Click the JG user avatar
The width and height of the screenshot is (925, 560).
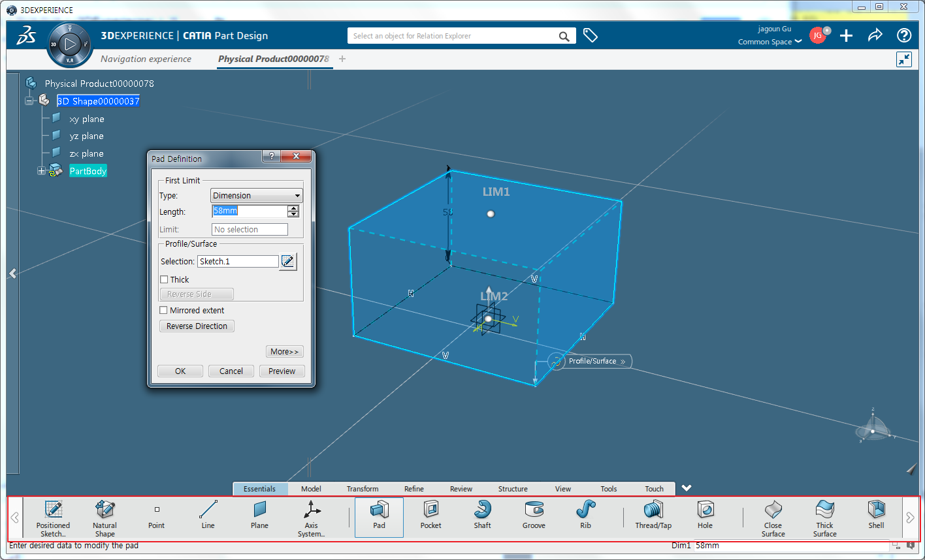(818, 36)
